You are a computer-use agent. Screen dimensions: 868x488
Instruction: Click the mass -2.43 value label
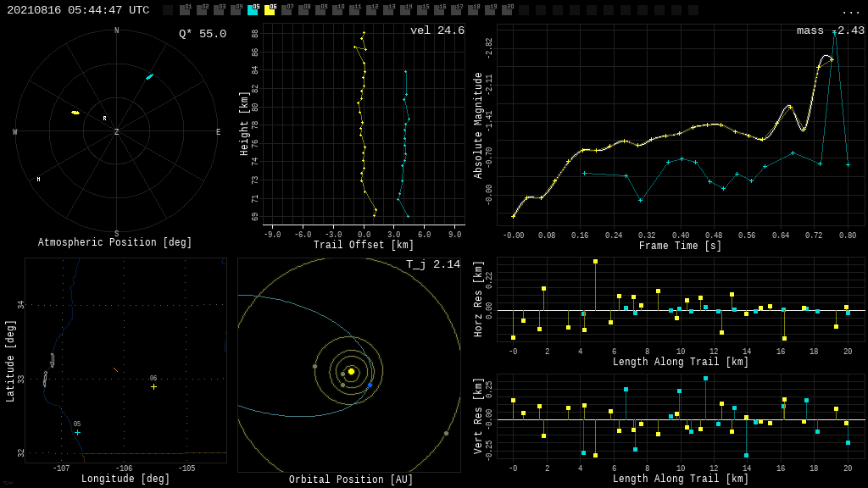click(830, 31)
